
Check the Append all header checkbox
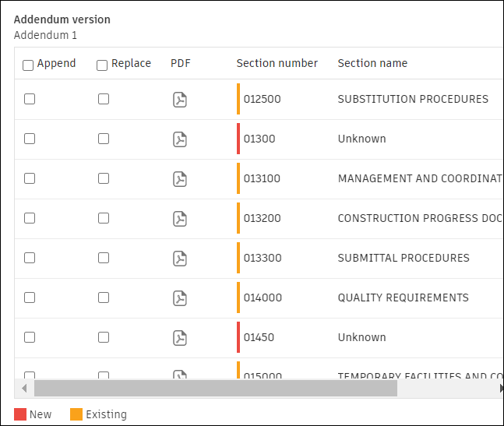pos(28,65)
